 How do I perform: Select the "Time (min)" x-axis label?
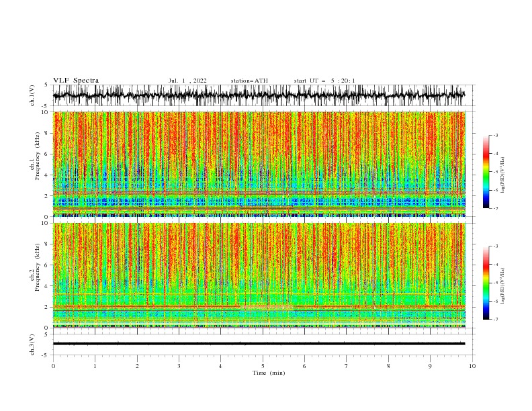269,373
